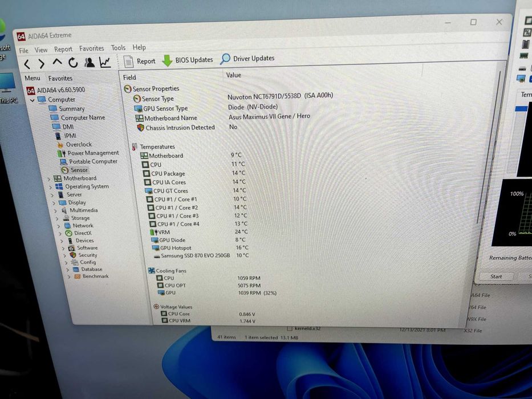
Task: Select the VRM temperature row
Action: click(x=199, y=232)
